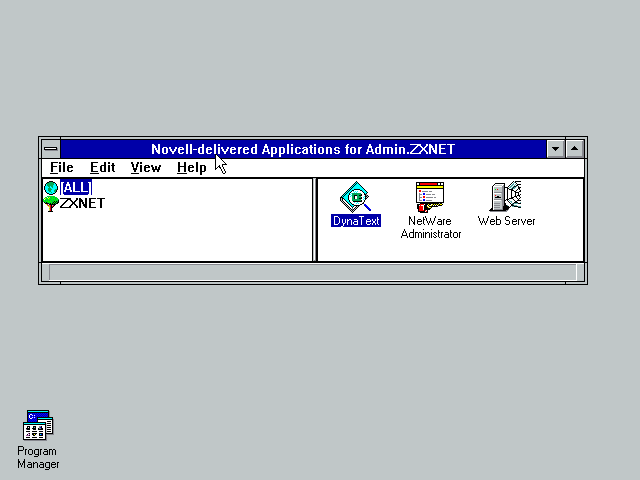
Task: Click the status bar at window bottom
Action: coord(313,272)
